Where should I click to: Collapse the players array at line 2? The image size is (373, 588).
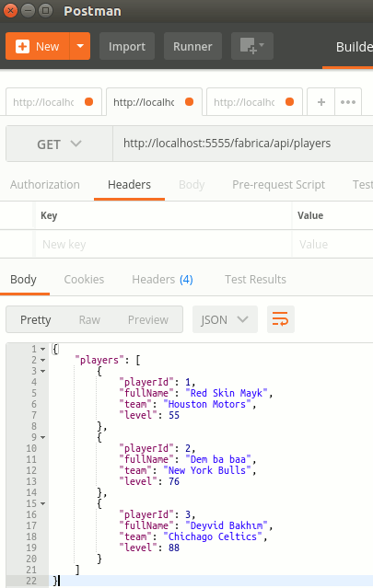(42, 360)
